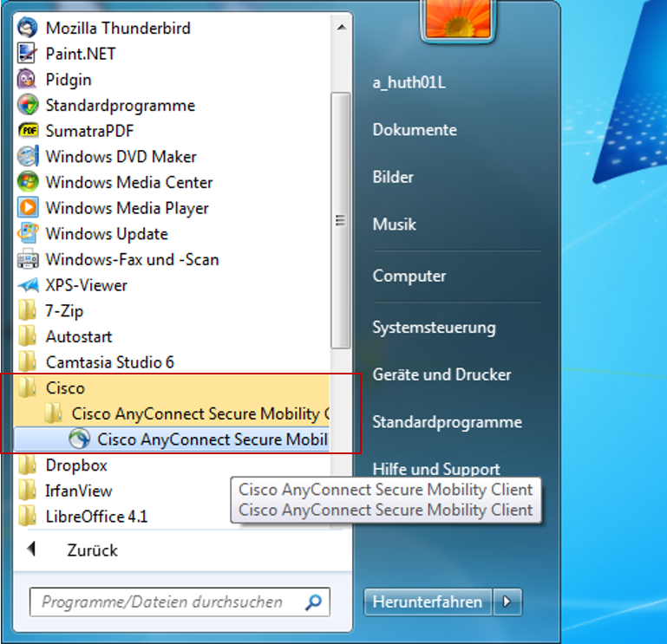The height and width of the screenshot is (644, 667).
Task: Click the Programme/Dateien durchsuchen search field
Action: point(180,602)
